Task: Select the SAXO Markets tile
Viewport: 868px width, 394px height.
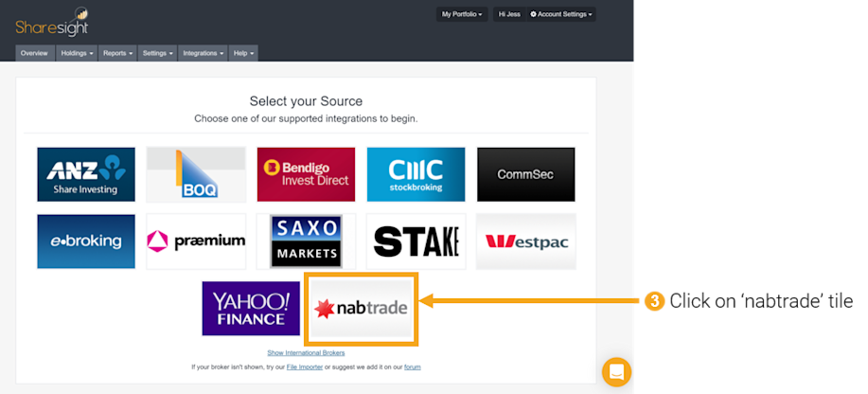Action: (x=306, y=242)
